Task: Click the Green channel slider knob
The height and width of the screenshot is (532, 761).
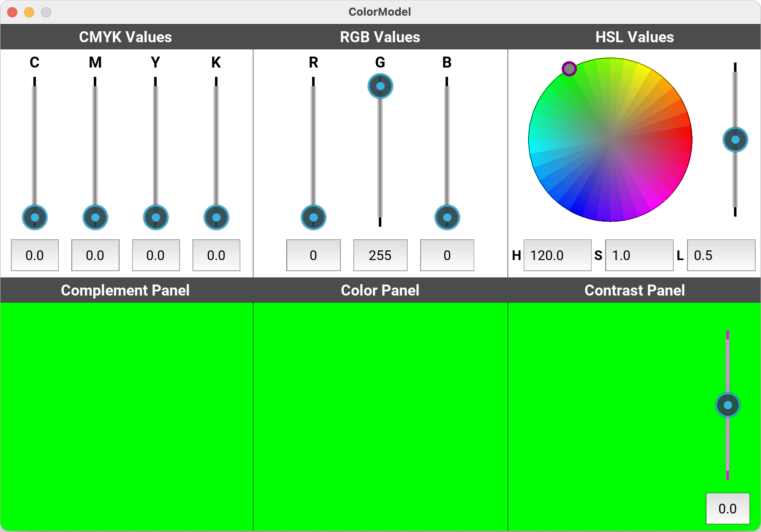Action: click(380, 86)
